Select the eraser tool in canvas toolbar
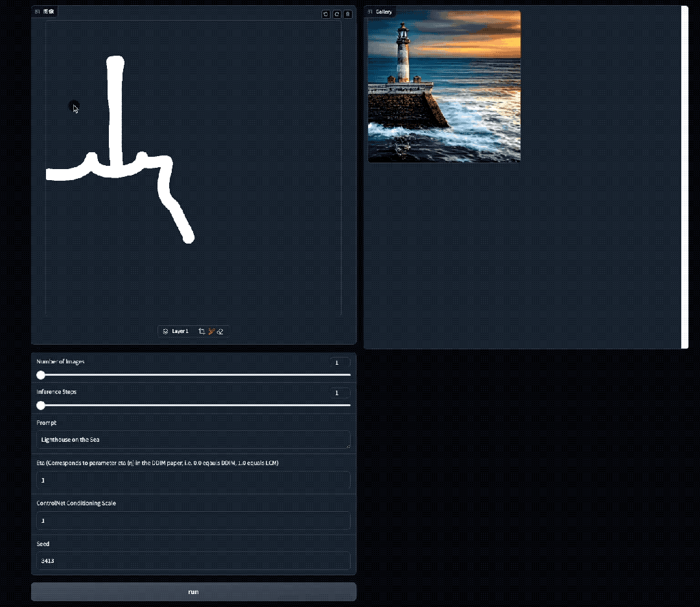Viewport: 700px width, 607px height. tap(220, 331)
